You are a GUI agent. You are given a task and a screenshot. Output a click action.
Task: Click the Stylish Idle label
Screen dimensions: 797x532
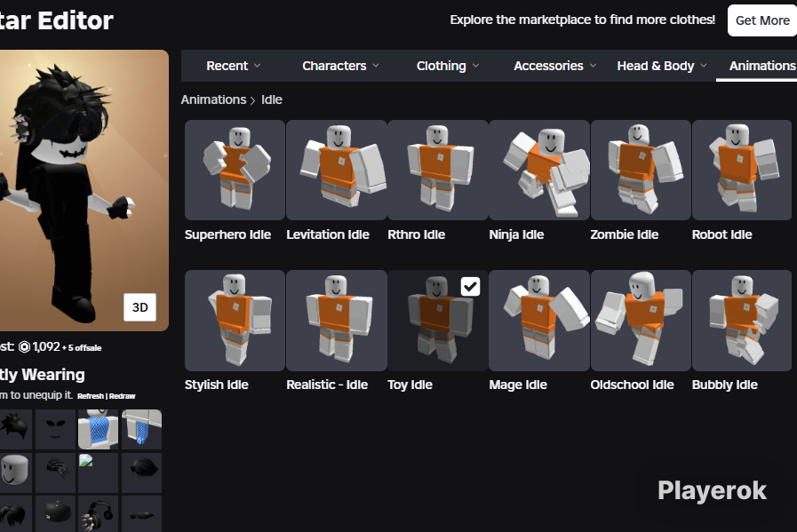[x=217, y=385]
